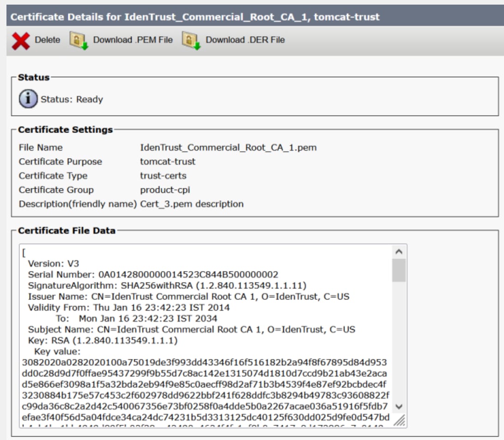Click the key hex line starting 3230884b
504x440 pixels.
206,395
